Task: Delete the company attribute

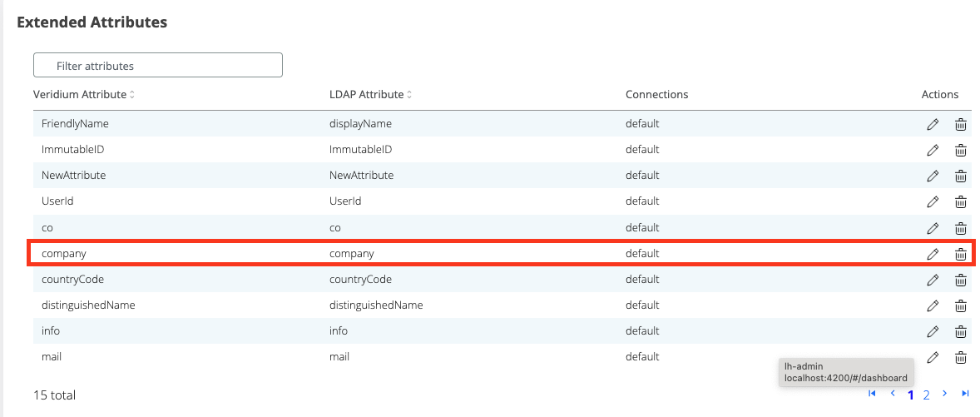Action: pyautogui.click(x=960, y=254)
